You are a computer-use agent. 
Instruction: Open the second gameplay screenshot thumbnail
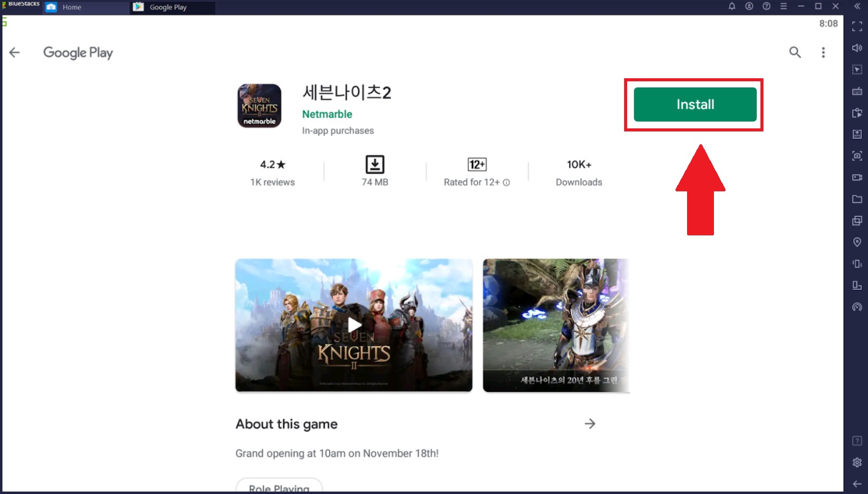[x=556, y=325]
